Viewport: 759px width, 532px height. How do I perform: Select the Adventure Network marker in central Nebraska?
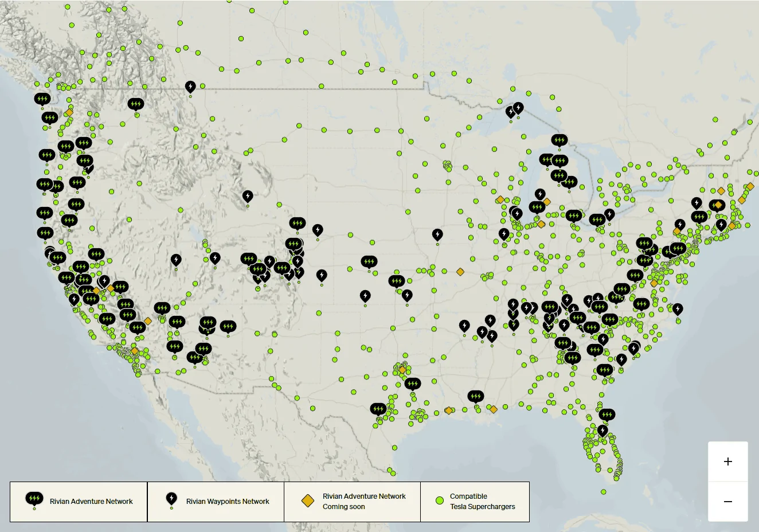pyautogui.click(x=369, y=262)
